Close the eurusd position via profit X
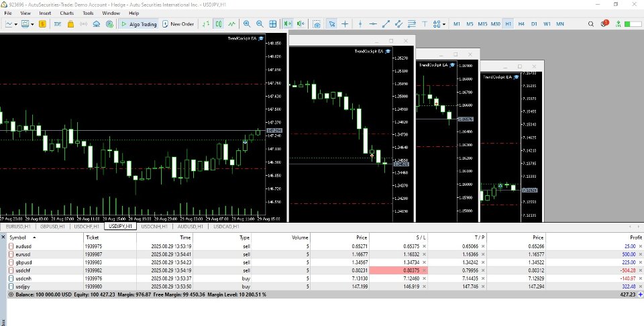This screenshot has width=644, height=326. (x=640, y=254)
